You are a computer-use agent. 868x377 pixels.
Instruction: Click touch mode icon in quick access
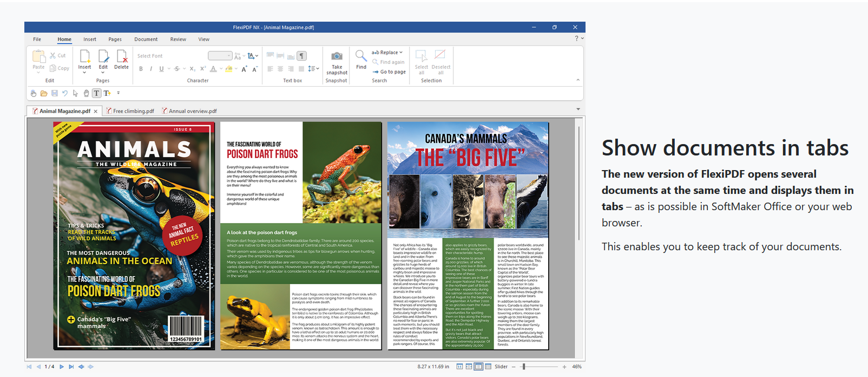pyautogui.click(x=34, y=93)
